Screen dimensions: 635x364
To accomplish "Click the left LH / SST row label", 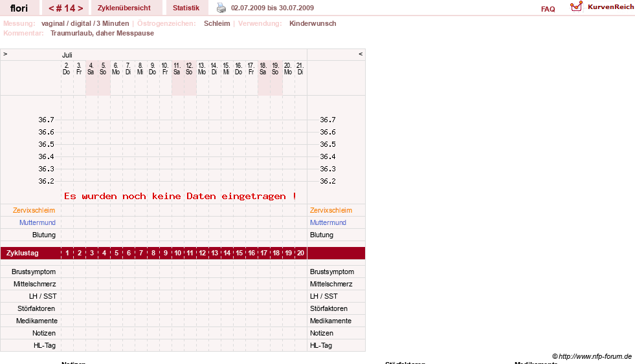I will 43,297.
